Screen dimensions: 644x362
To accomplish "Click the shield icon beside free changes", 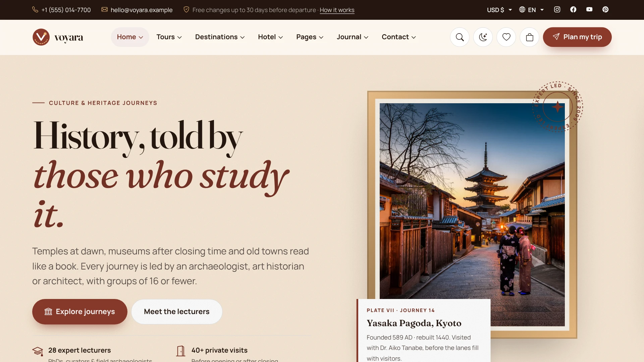I will [x=186, y=9].
